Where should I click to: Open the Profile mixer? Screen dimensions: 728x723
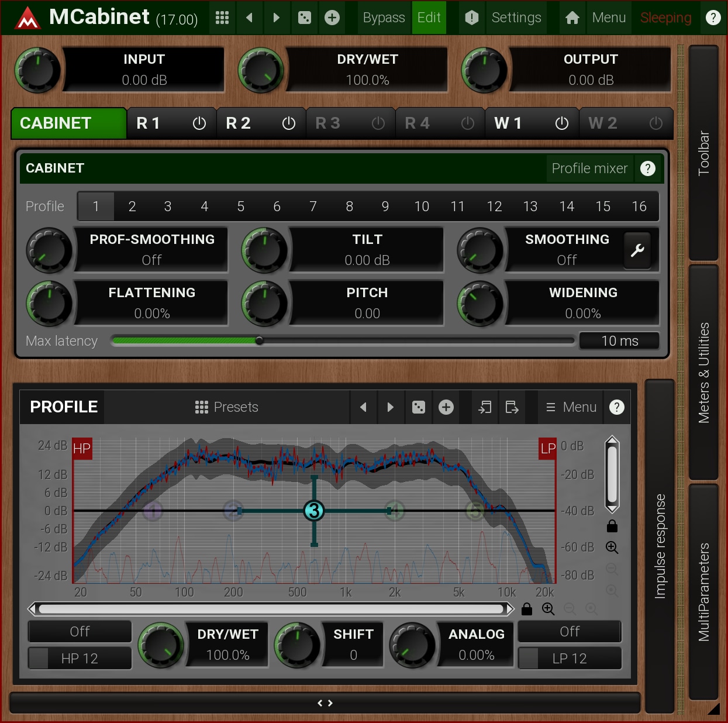[589, 168]
